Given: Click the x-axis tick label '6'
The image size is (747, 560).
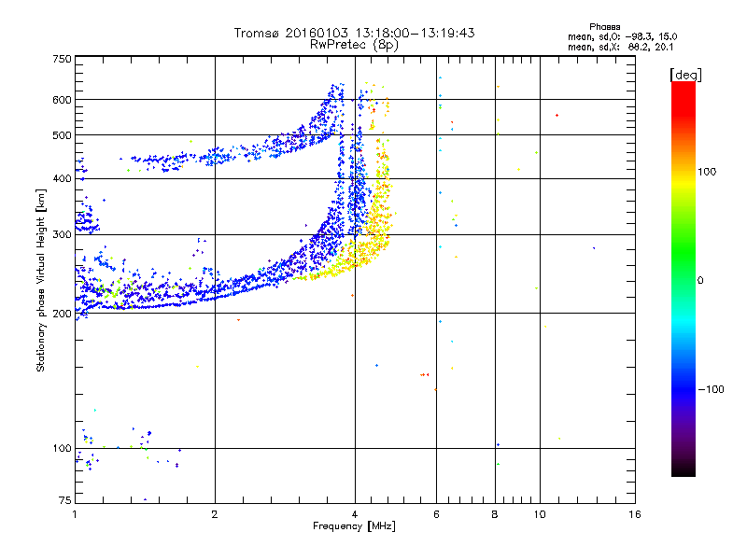Looking at the screenshot, I should (436, 514).
